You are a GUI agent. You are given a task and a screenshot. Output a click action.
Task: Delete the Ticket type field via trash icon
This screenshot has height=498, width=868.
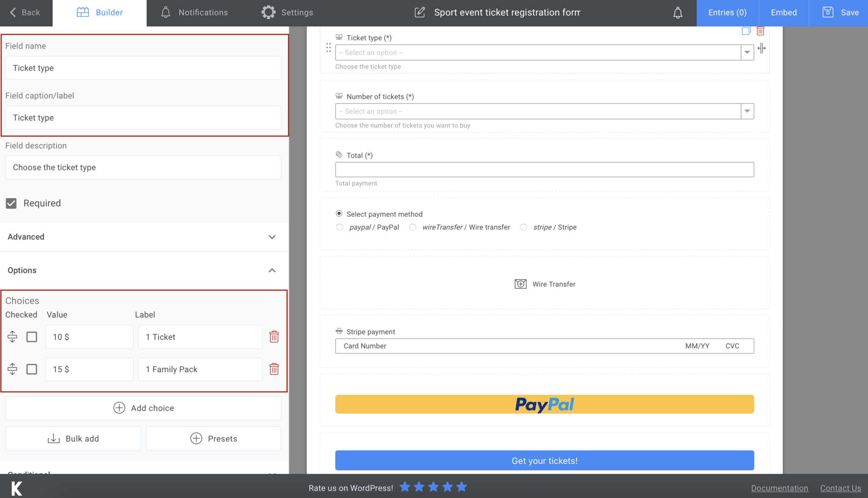click(760, 31)
